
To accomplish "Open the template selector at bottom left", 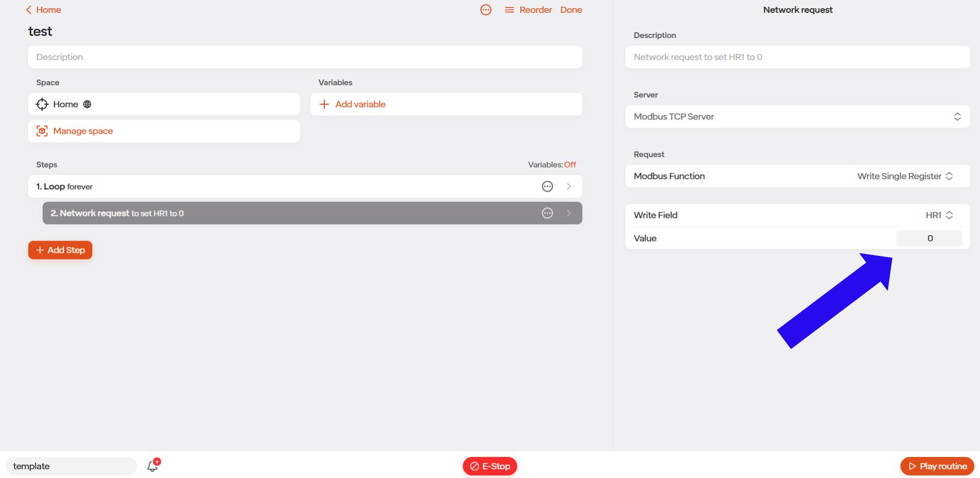I will pyautogui.click(x=71, y=466).
